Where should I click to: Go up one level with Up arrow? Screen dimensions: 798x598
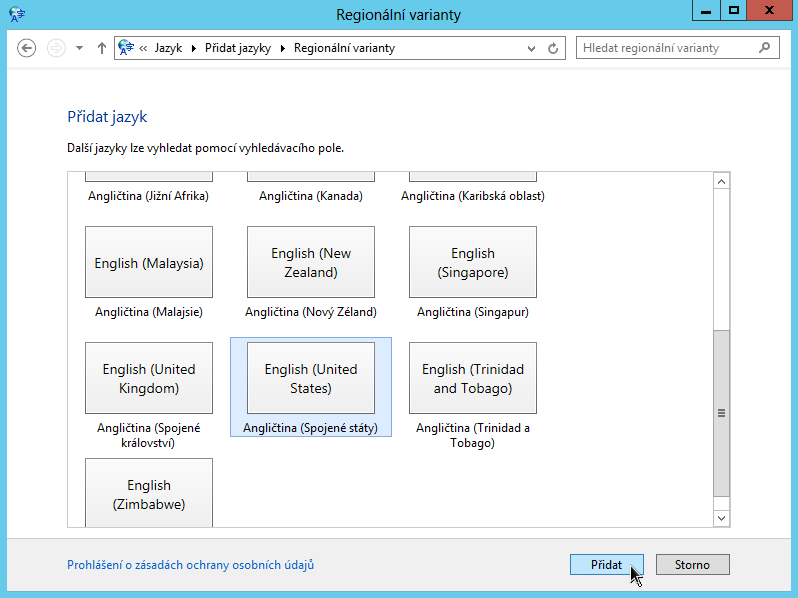coord(101,48)
